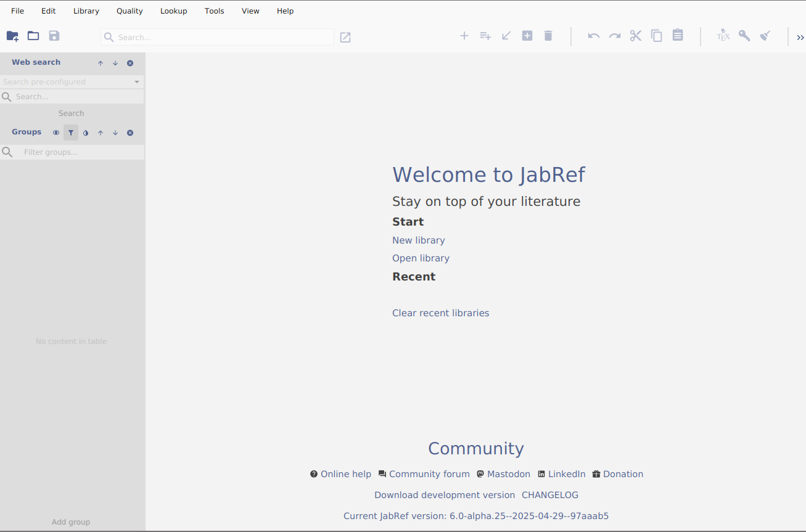Image resolution: width=806 pixels, height=532 pixels.
Task: Click the Web search panel title
Action: [x=36, y=62]
